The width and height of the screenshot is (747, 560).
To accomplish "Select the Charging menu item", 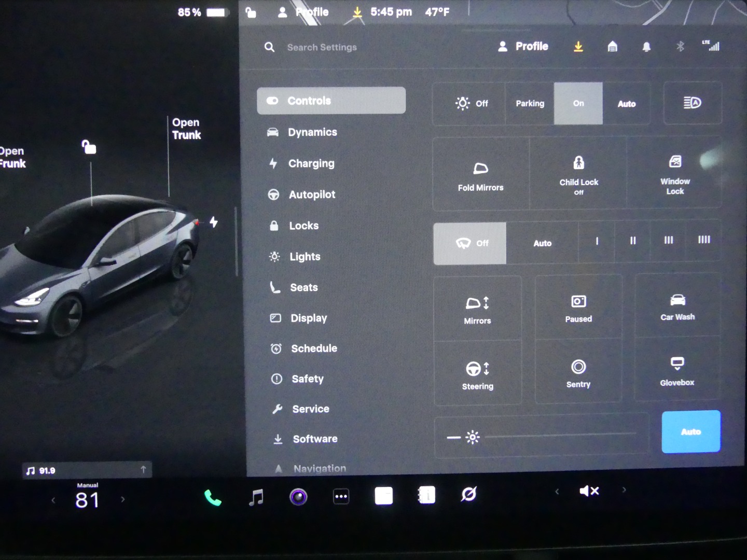I will (311, 164).
